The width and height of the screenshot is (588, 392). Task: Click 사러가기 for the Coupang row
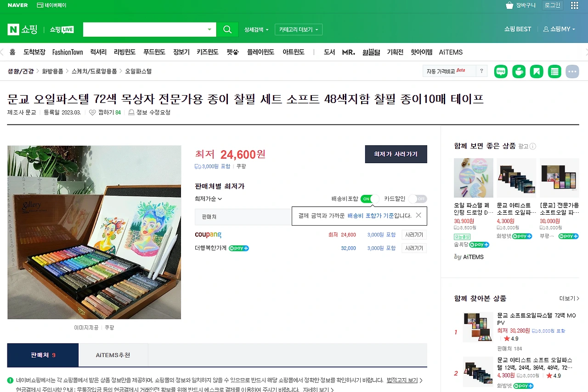click(x=414, y=235)
